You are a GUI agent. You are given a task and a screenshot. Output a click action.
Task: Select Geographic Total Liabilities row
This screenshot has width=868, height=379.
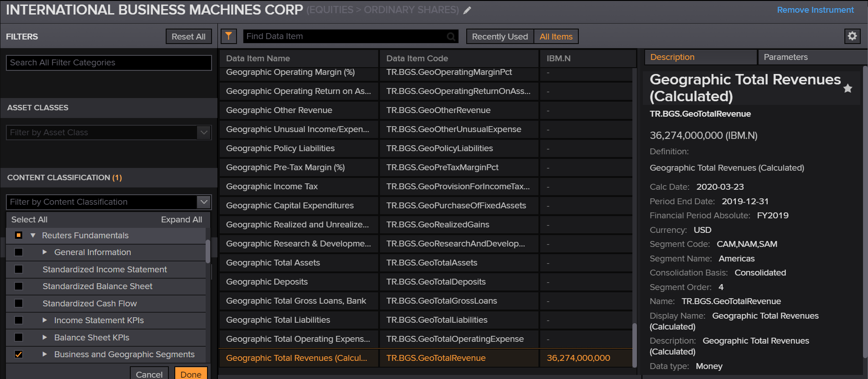pyautogui.click(x=426, y=320)
